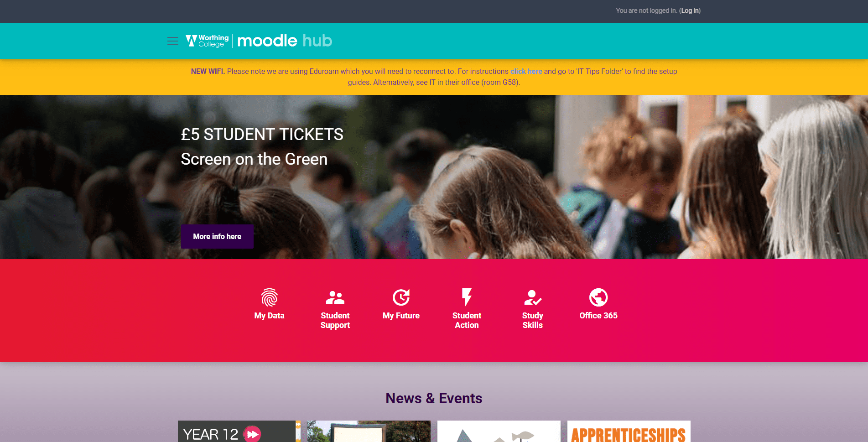Select the My Future clock icon

[401, 297]
